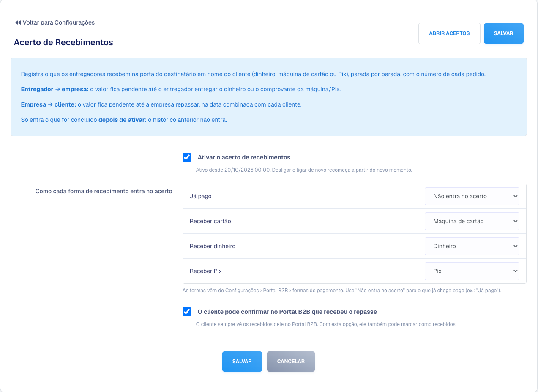Click 'Ativar o acerto de recebimentos' label text

tap(244, 157)
